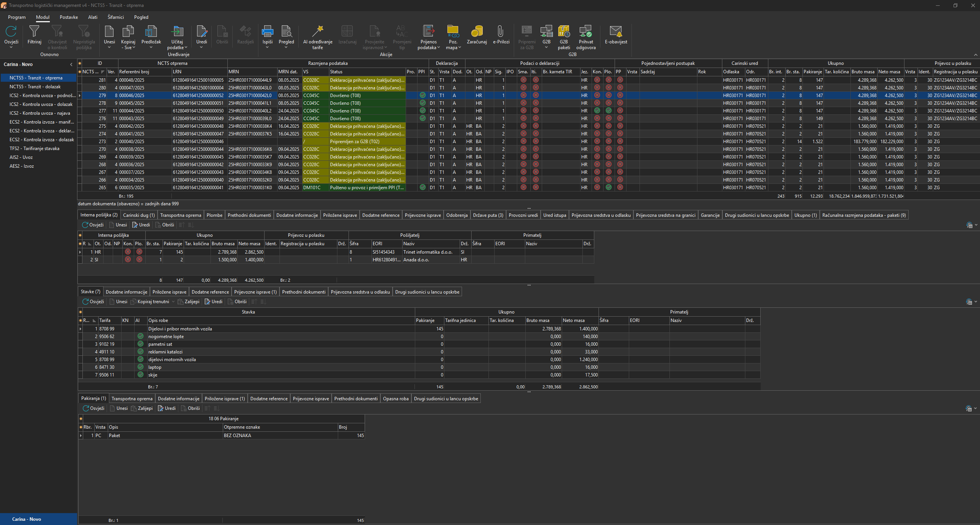980x525 pixels.
Task: Select the BEZ OZNAKA packaging cell
Action: pos(280,436)
